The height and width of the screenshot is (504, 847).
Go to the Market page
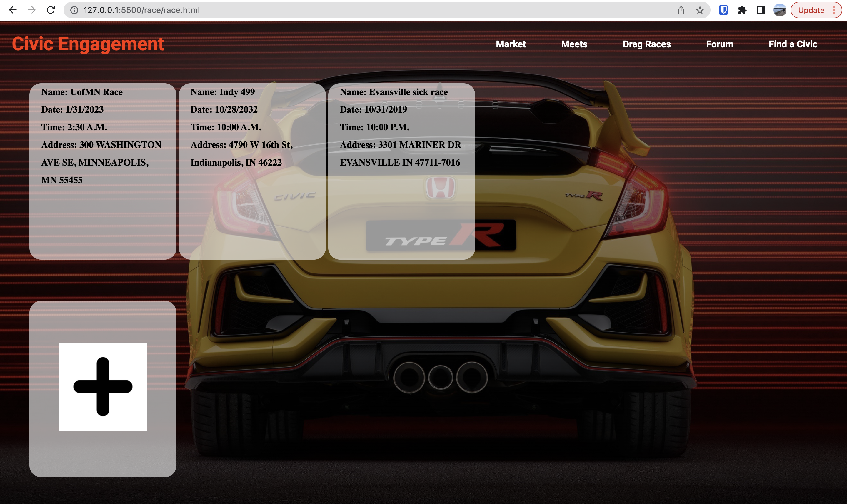[511, 44]
